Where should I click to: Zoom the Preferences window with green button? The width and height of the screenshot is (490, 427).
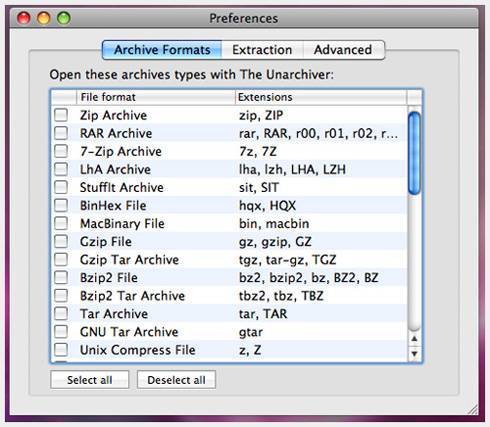tap(64, 18)
